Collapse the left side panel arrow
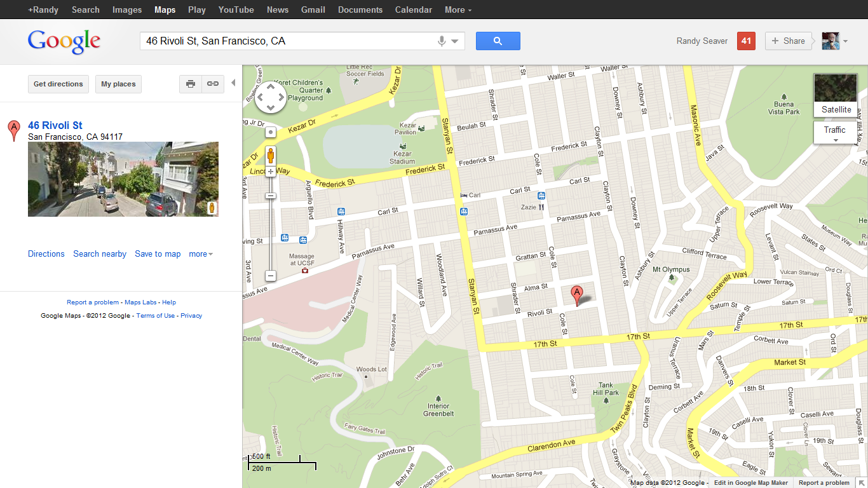This screenshot has height=488, width=868. pyautogui.click(x=233, y=83)
